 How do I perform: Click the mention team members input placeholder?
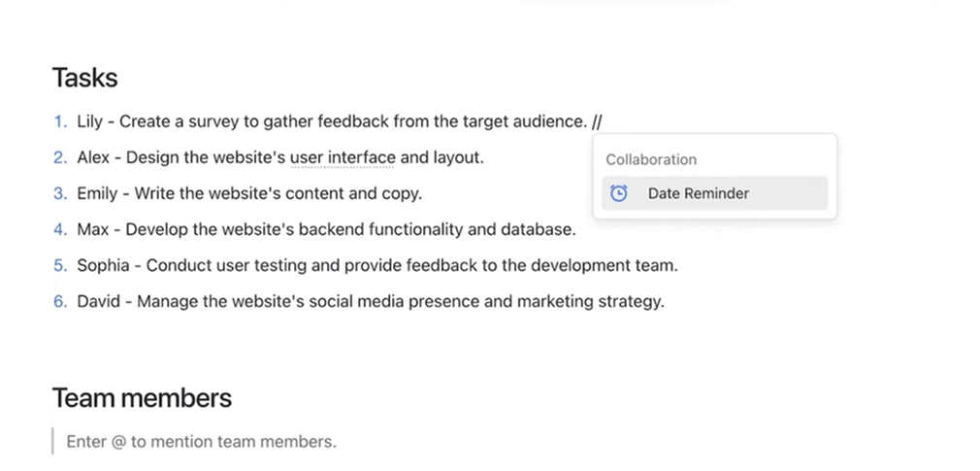pos(201,442)
